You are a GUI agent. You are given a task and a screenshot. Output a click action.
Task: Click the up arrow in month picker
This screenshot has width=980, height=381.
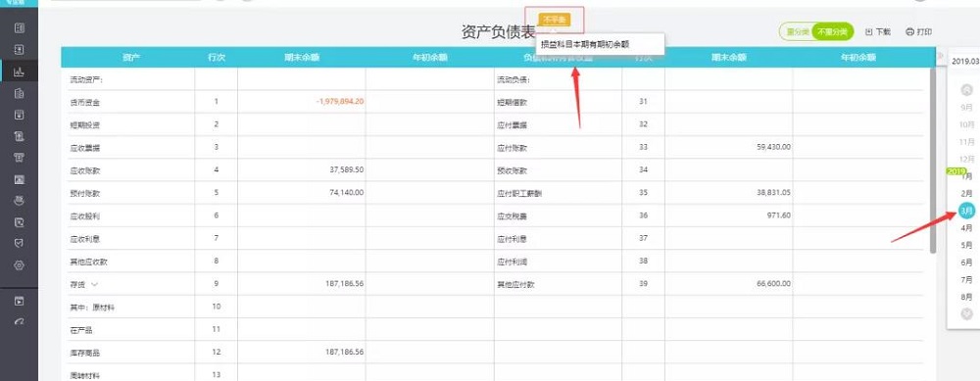pyautogui.click(x=967, y=90)
